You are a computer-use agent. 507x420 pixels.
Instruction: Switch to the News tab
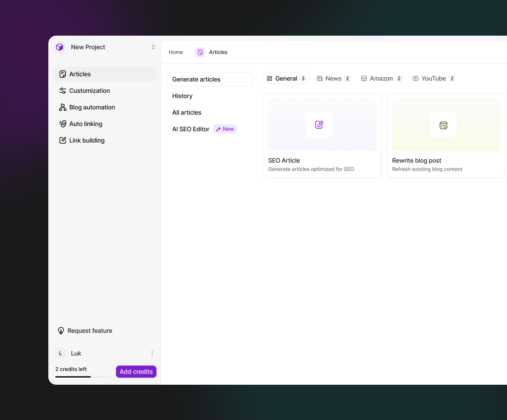click(x=334, y=78)
